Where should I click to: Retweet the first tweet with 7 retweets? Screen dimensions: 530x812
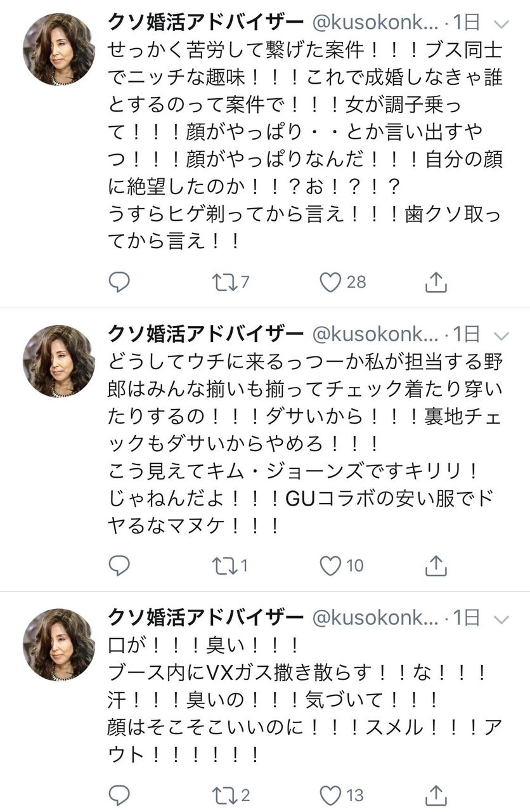pyautogui.click(x=224, y=282)
